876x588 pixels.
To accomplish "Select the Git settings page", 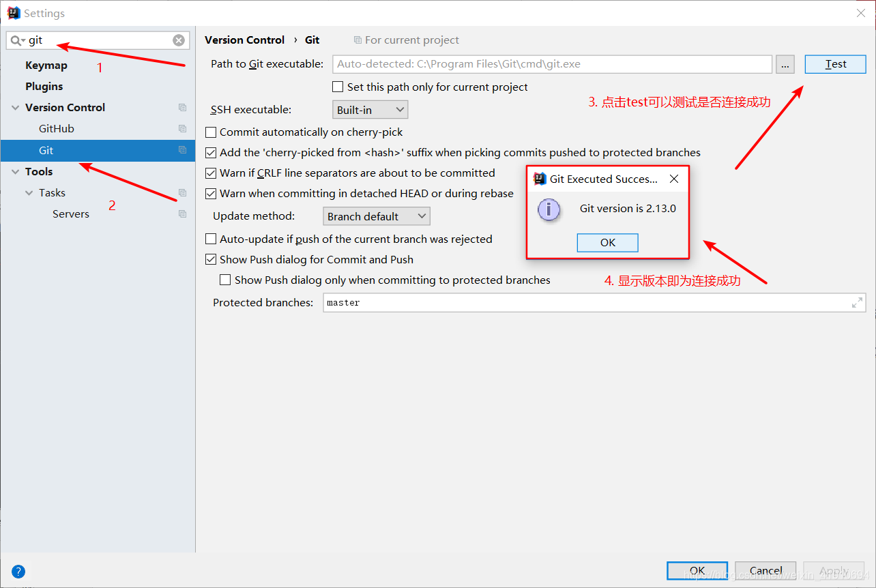I will coord(98,150).
